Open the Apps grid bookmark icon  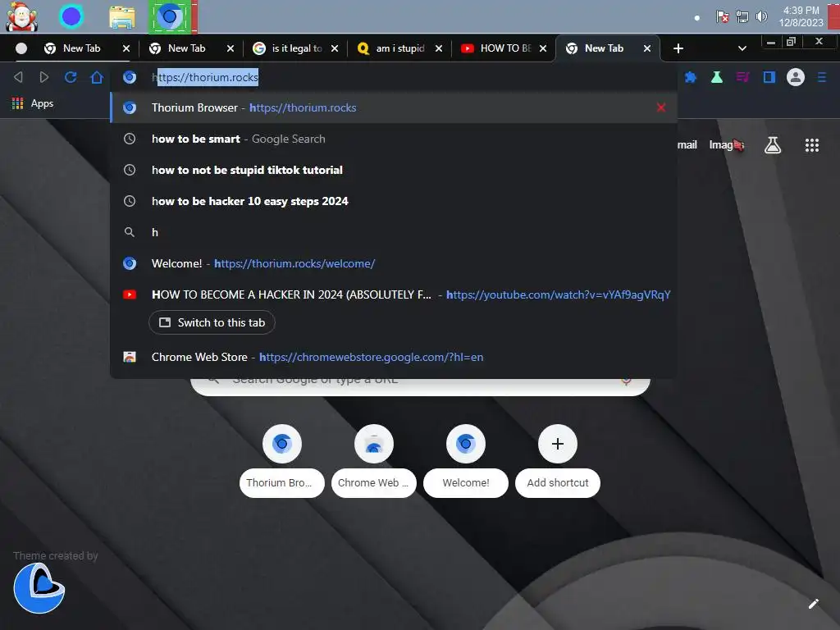pyautogui.click(x=18, y=103)
